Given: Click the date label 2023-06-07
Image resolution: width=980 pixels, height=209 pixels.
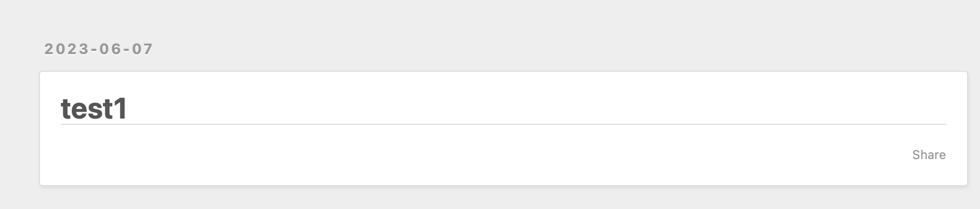Looking at the screenshot, I should 99,49.
